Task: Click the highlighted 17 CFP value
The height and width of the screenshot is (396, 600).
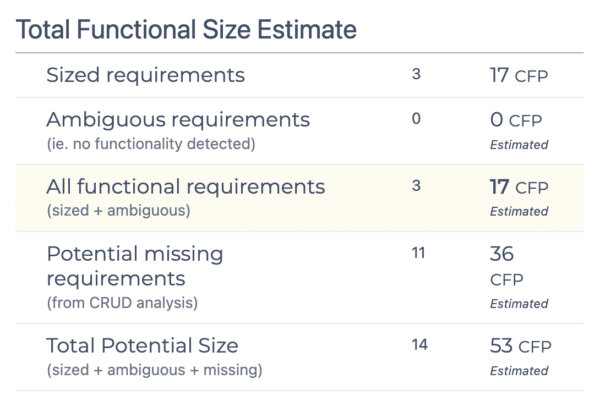Action: click(x=519, y=187)
